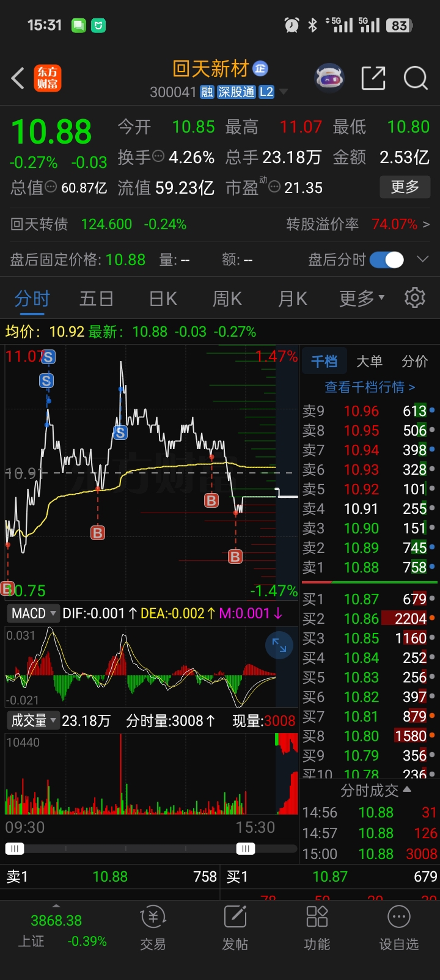440x980 pixels.
Task: Tap the 换手 info icon
Action: click(158, 156)
